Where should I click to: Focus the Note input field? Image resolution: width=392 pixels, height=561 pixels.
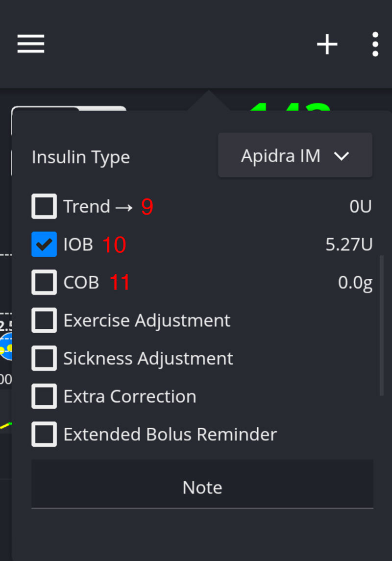tap(202, 487)
